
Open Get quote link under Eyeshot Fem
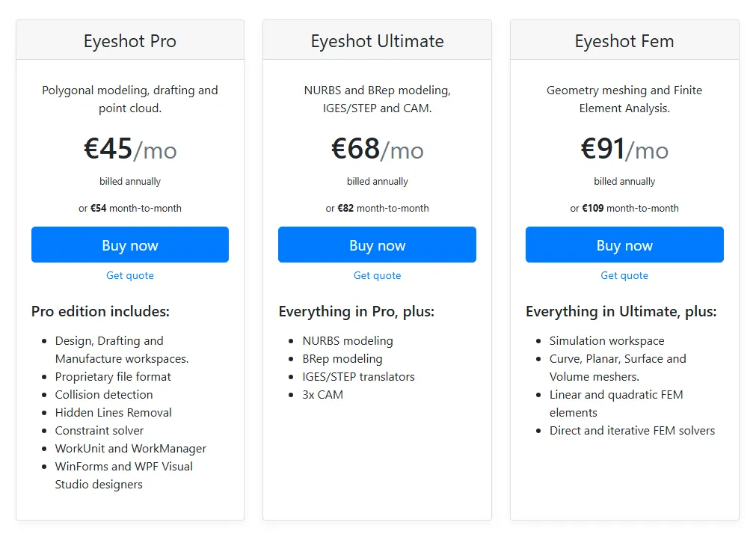[624, 275]
